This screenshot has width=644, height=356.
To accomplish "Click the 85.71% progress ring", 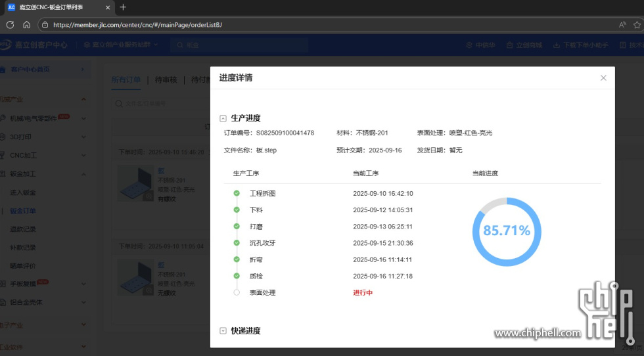I will tap(507, 232).
